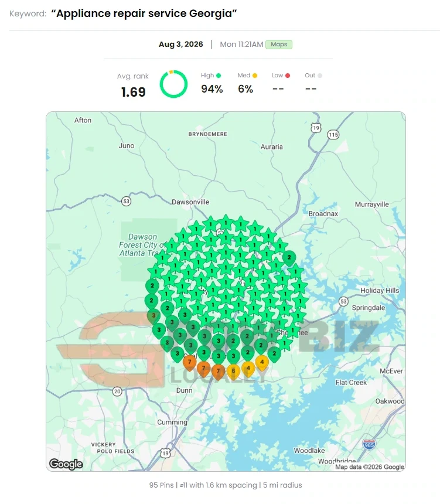Click the 6% Med percentage
The height and width of the screenshot is (504, 440).
245,89
